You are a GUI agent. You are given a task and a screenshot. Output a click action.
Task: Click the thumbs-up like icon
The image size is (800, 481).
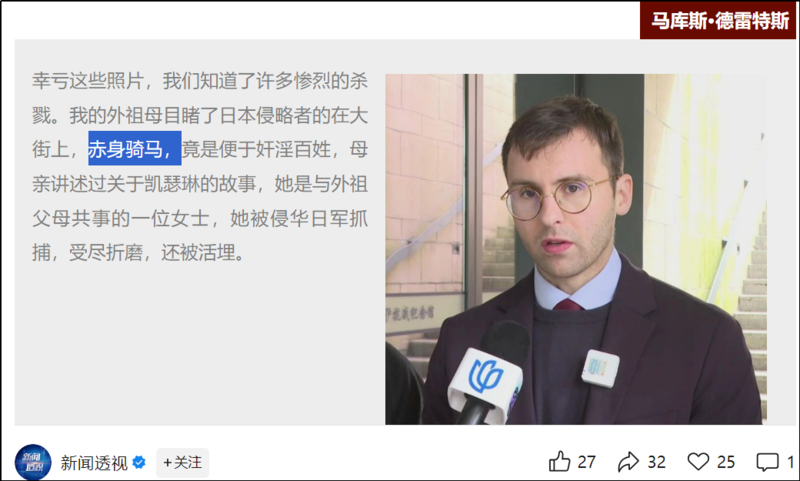560,462
